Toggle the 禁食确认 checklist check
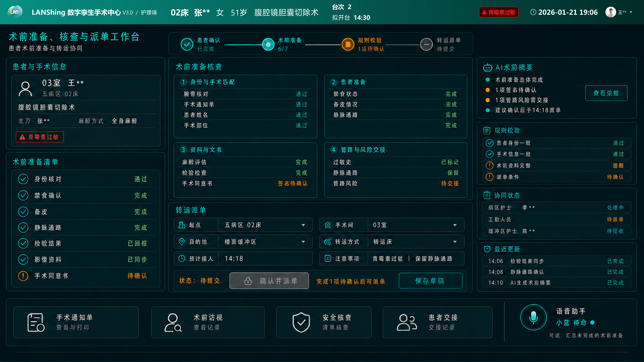The width and height of the screenshot is (644, 362). (23, 195)
